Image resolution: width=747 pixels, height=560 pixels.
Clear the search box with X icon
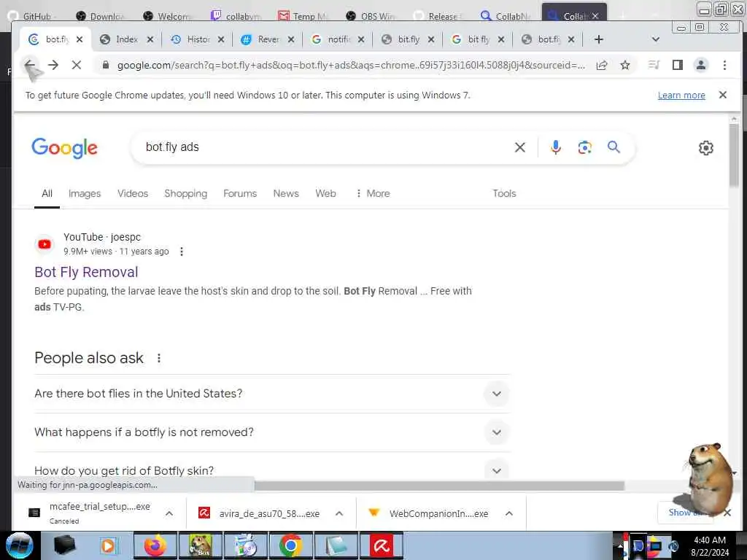point(519,147)
